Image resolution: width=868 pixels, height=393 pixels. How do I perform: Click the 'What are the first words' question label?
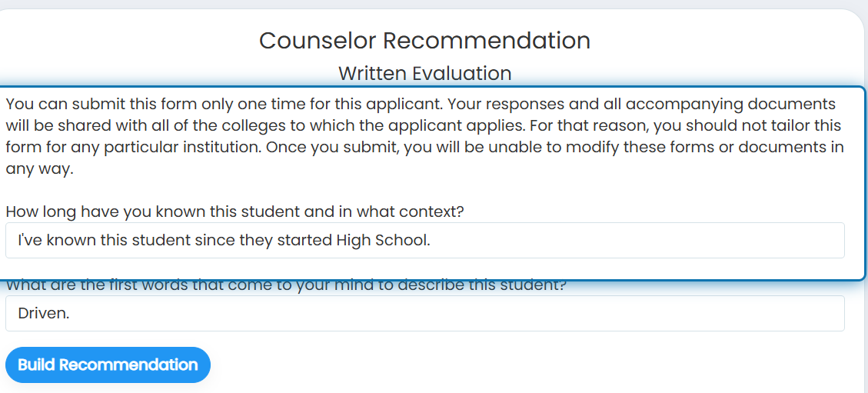pyautogui.click(x=286, y=285)
